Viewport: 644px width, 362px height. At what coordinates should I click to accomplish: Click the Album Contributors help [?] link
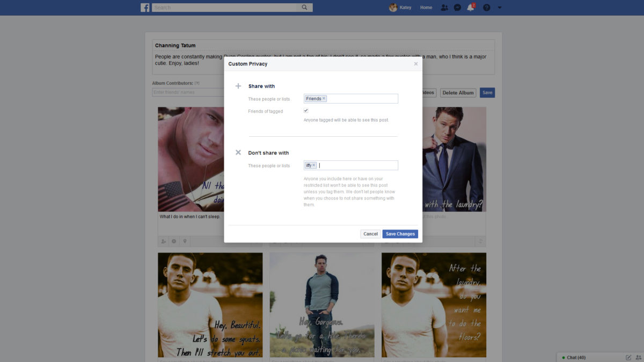point(197,83)
